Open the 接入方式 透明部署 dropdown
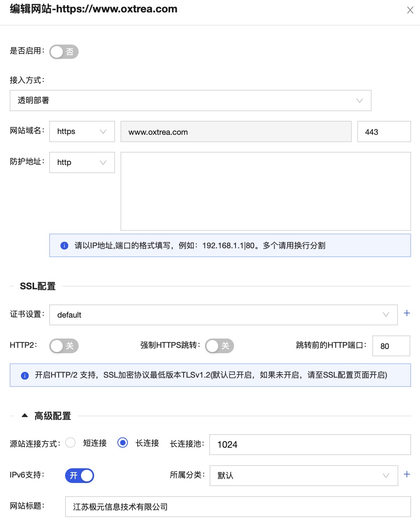 190,101
